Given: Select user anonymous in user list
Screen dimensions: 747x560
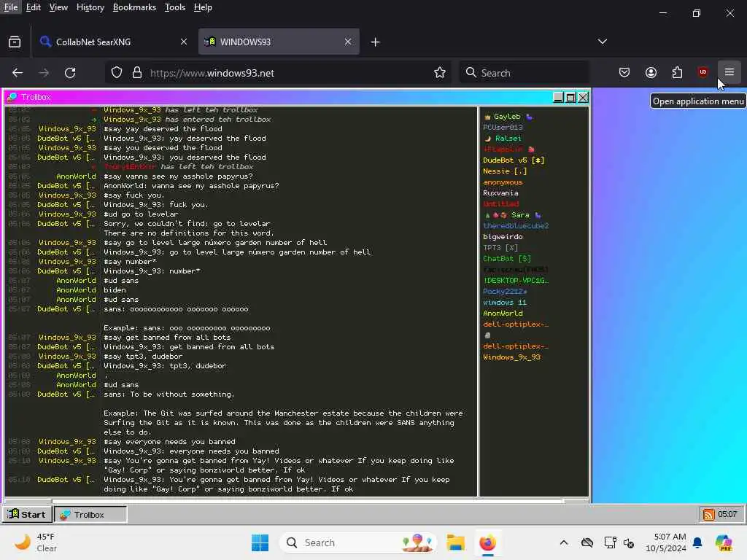Looking at the screenshot, I should tap(503, 182).
